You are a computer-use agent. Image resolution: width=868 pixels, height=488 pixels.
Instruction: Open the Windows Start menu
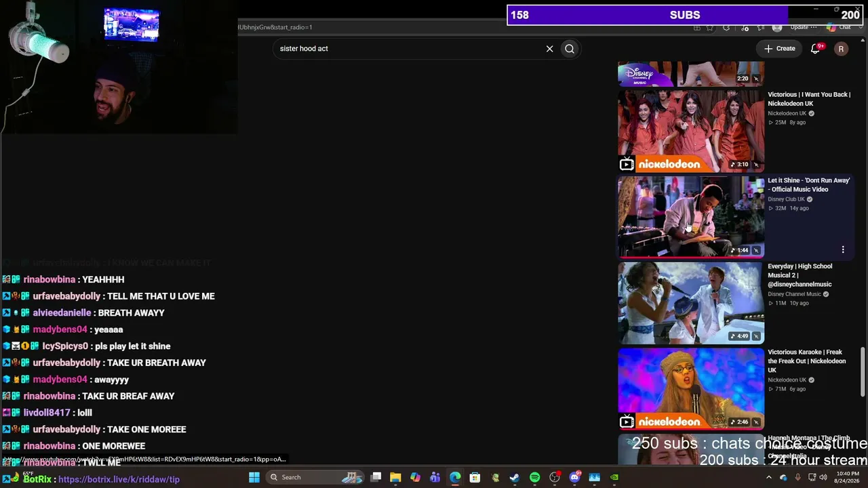point(254,477)
